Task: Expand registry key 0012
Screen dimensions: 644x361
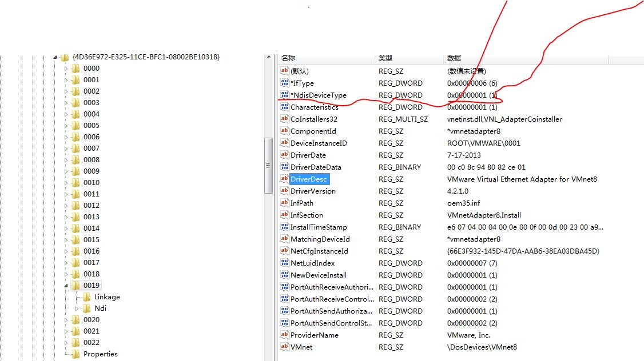Action: [66, 206]
